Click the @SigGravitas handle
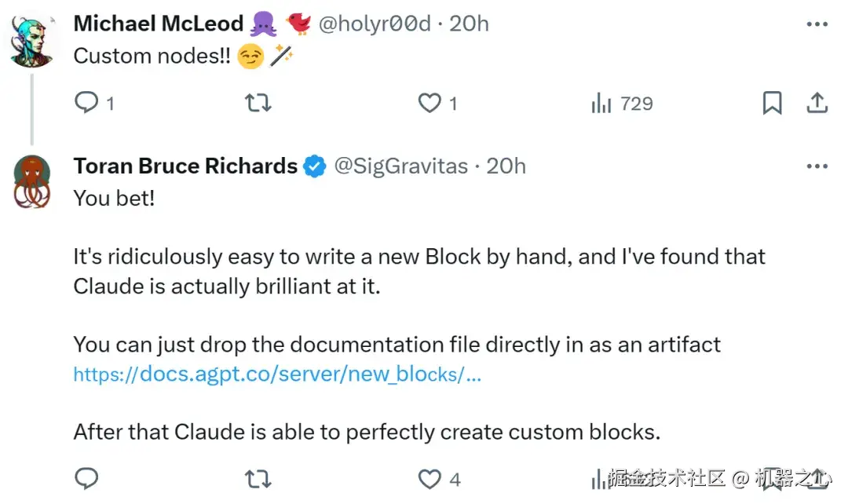Image resolution: width=848 pixels, height=504 pixels. tap(401, 166)
